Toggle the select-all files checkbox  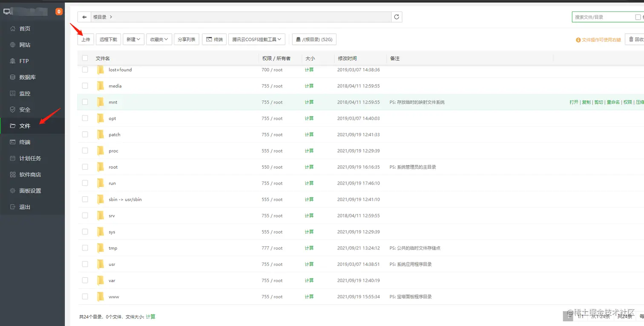coord(85,58)
